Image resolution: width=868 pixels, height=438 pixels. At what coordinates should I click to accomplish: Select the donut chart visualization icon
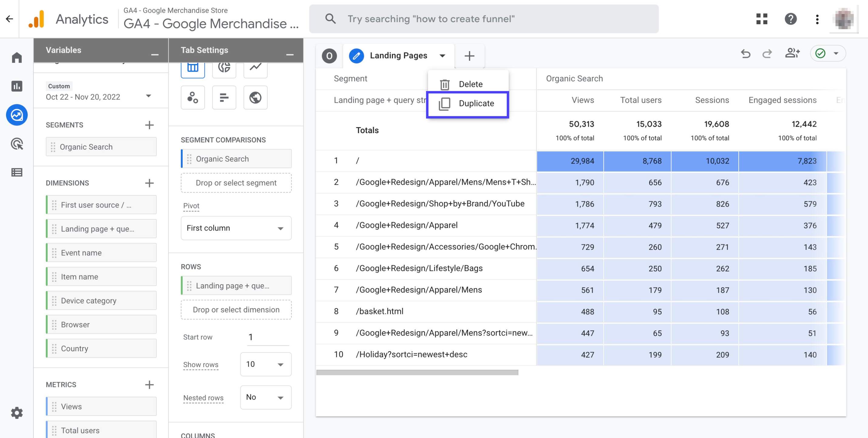pyautogui.click(x=224, y=69)
